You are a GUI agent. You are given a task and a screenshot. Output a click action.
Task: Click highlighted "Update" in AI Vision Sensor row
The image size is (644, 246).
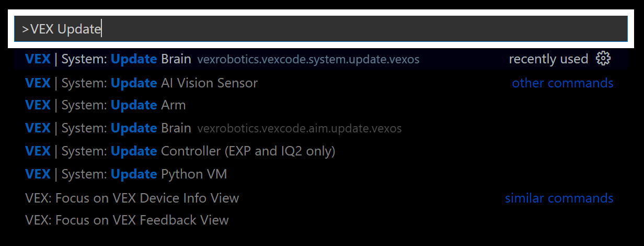coord(134,83)
